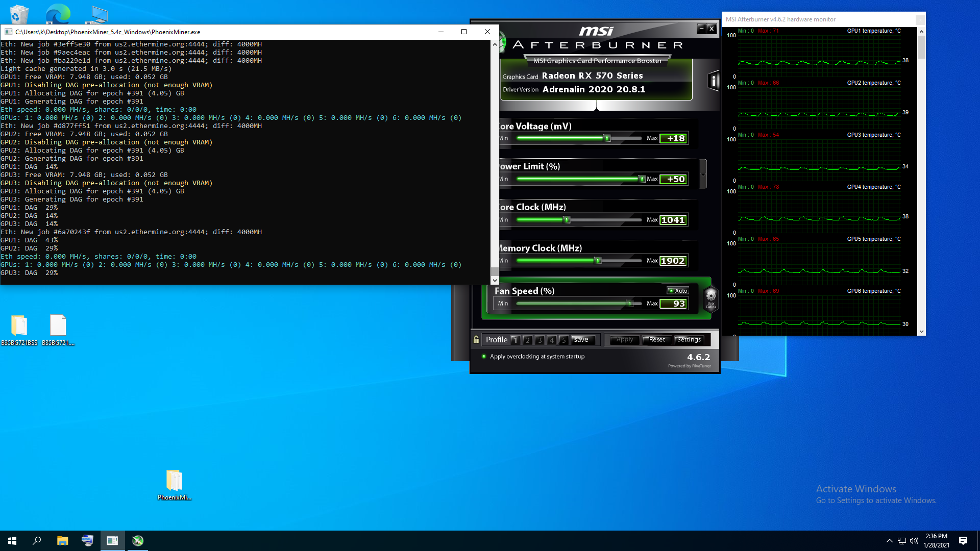The image size is (980, 551).
Task: Click the User Define fan gear icon
Action: pos(711,298)
